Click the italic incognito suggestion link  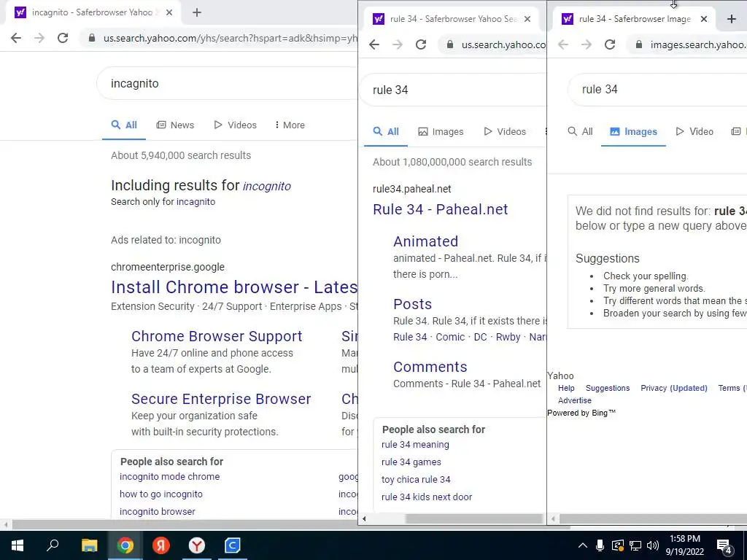point(267,186)
